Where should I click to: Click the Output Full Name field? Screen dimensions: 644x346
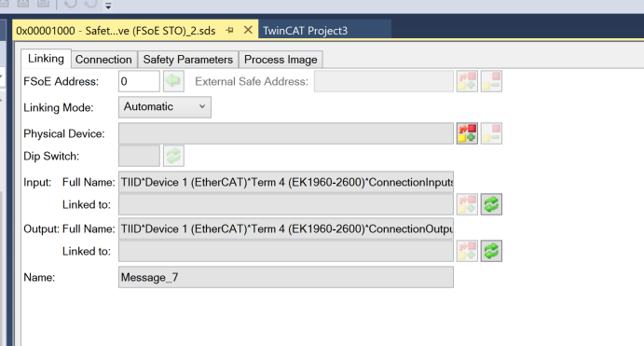click(x=286, y=228)
